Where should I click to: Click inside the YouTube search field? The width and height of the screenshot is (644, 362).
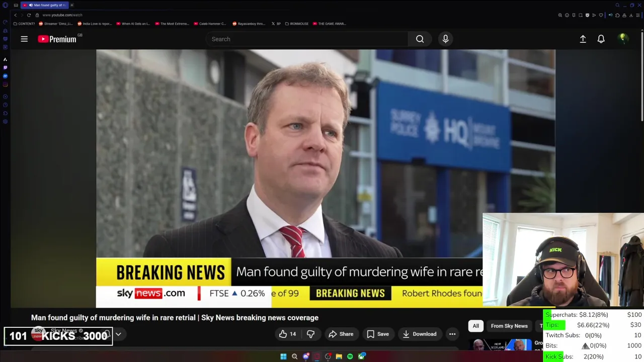[x=307, y=39]
